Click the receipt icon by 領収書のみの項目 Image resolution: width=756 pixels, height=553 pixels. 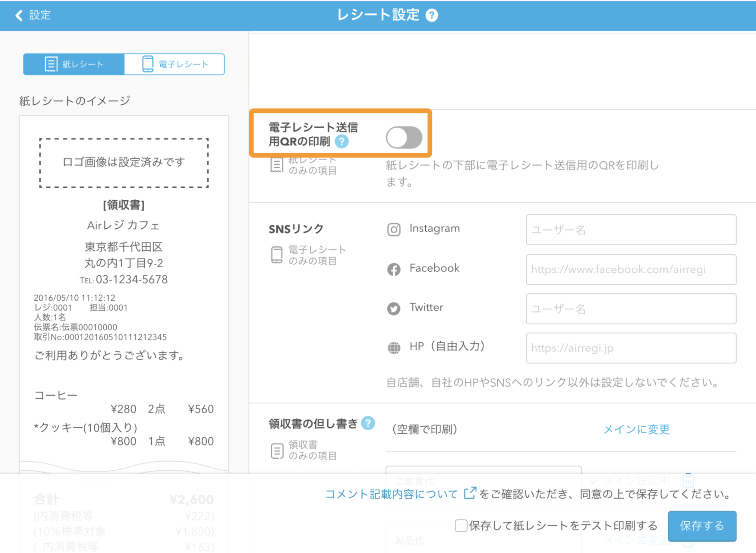[x=277, y=451]
